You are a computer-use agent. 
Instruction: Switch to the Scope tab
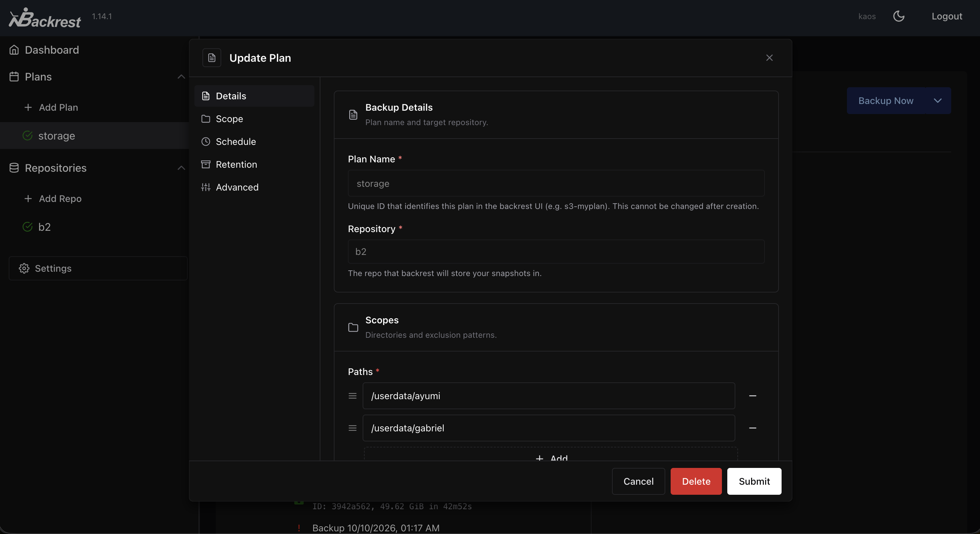pyautogui.click(x=254, y=119)
